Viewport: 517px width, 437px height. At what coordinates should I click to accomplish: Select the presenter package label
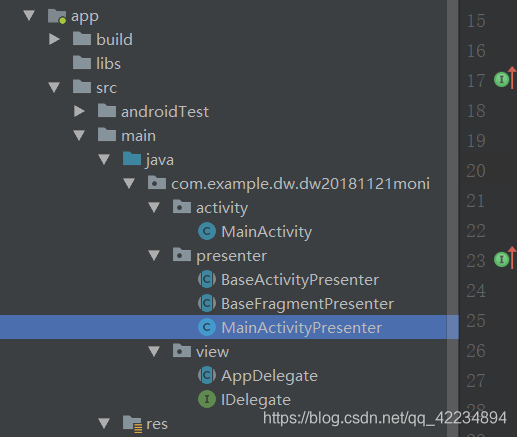(x=231, y=257)
